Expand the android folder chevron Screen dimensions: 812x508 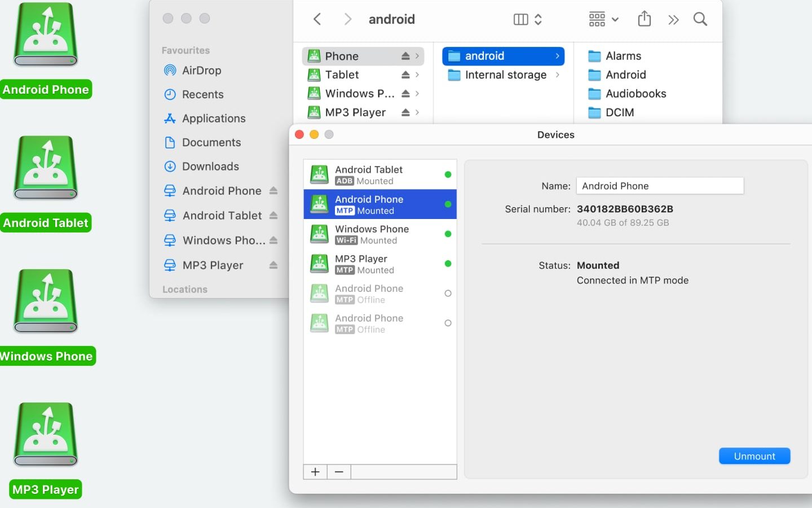pyautogui.click(x=557, y=56)
